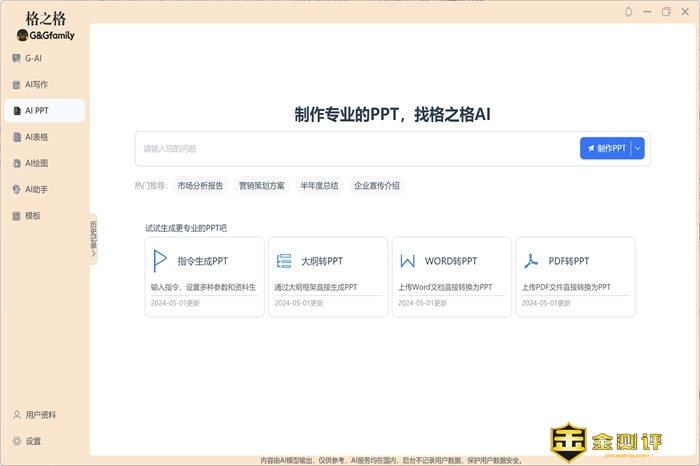Click the PDF转PPT file icon

tap(531, 261)
